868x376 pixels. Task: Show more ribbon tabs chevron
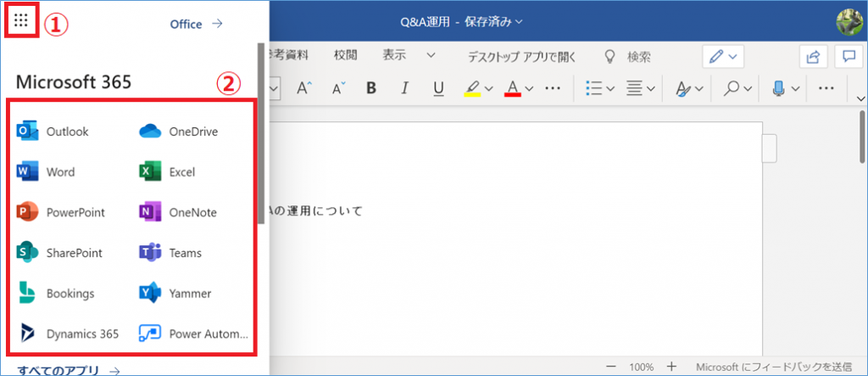(430, 55)
